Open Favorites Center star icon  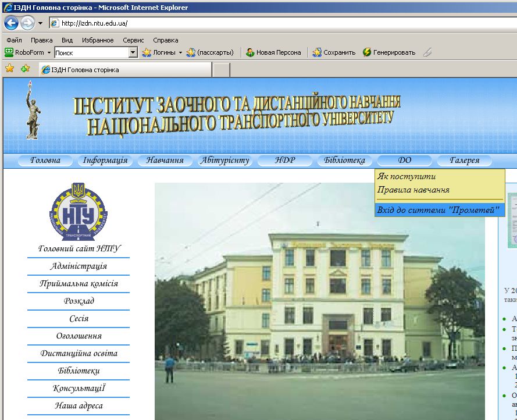point(9,68)
